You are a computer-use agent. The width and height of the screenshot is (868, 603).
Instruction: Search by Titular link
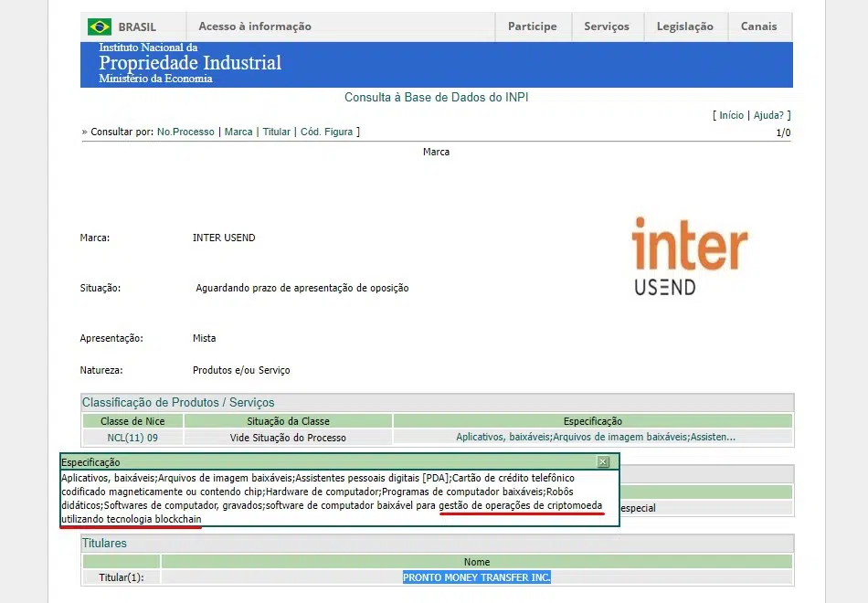pyautogui.click(x=276, y=132)
